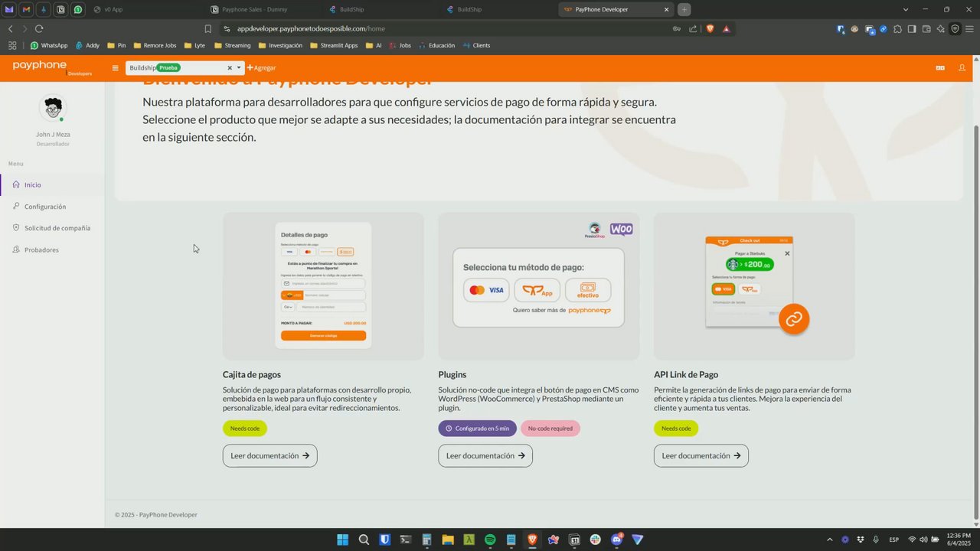
Task: Click the Brave Shields lion icon in the address bar
Action: [x=710, y=28]
